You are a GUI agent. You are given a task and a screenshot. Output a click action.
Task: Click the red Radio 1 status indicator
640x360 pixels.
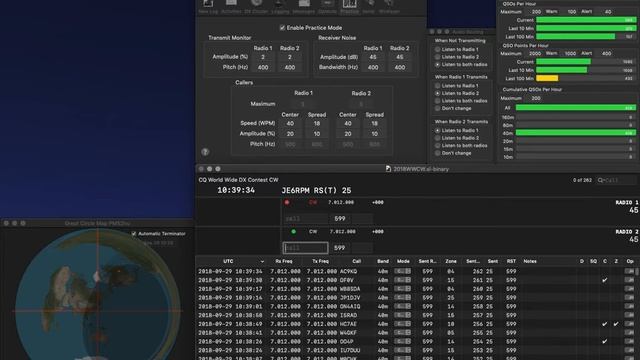coord(287,202)
